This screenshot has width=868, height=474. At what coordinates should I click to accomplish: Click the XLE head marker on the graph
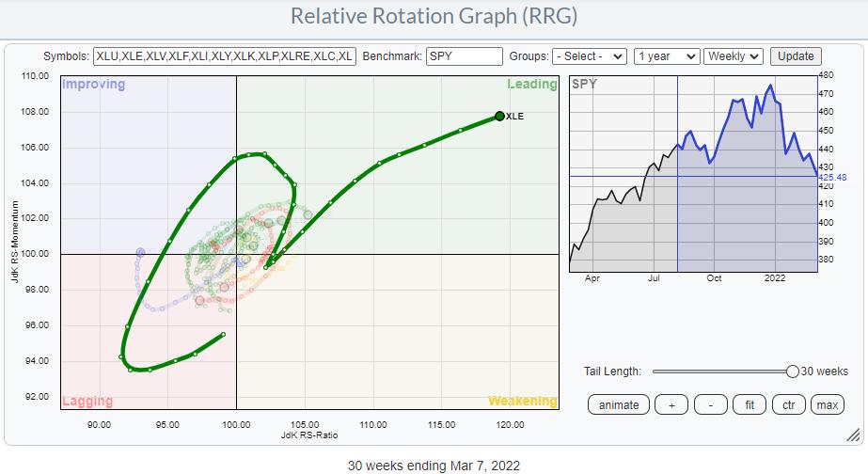pos(498,117)
